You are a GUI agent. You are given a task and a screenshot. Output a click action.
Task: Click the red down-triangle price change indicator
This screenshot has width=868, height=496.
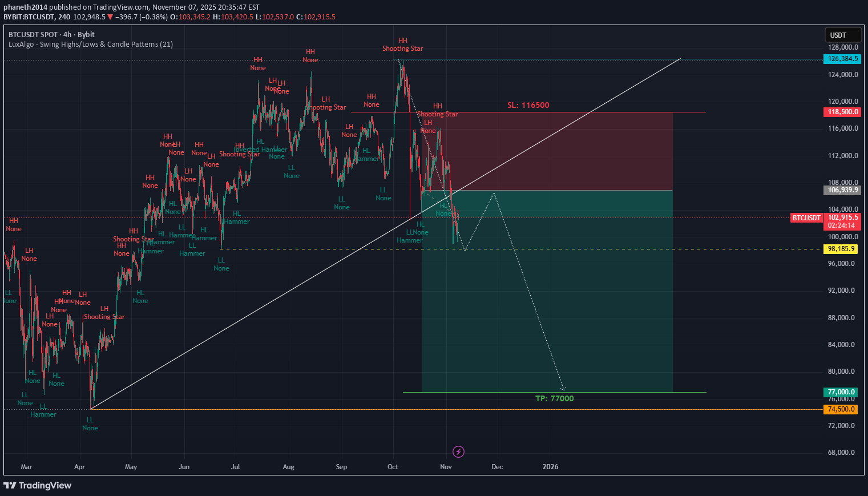pyautogui.click(x=110, y=17)
